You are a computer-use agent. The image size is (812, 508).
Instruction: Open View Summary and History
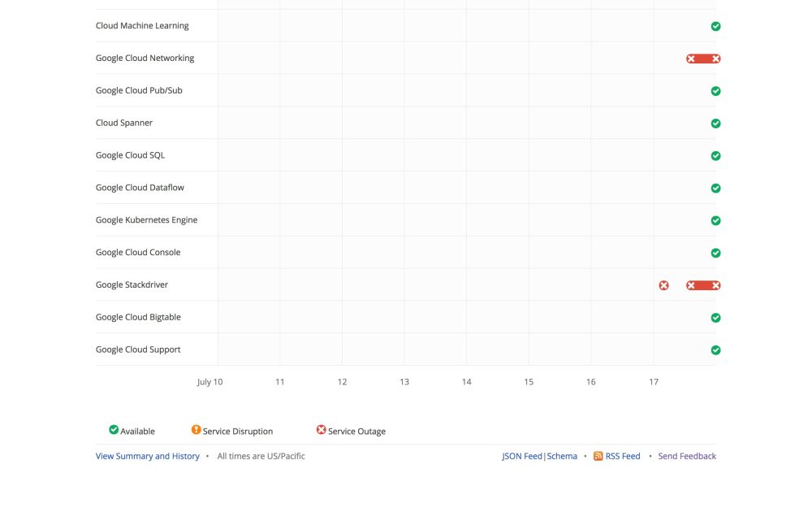coord(147,456)
